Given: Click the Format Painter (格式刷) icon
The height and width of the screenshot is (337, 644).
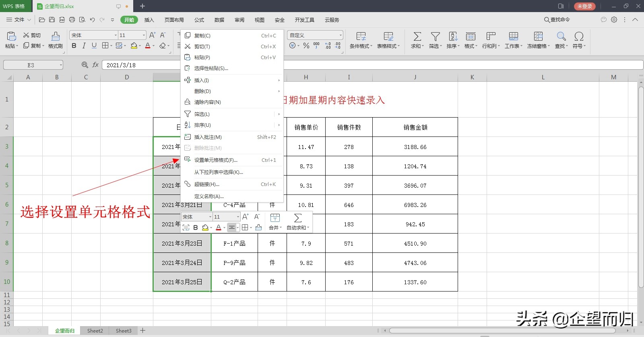Looking at the screenshot, I should pos(56,39).
